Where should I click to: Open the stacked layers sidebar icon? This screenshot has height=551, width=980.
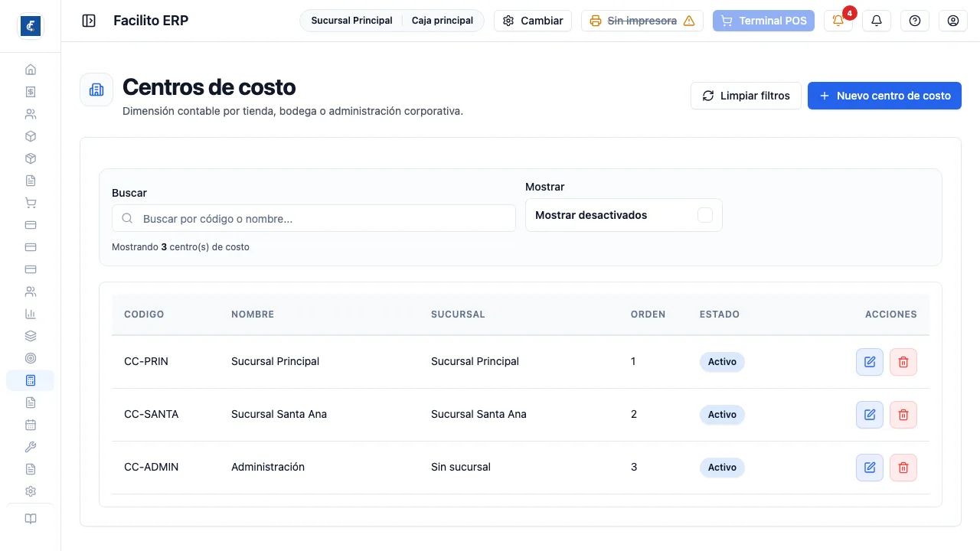pyautogui.click(x=31, y=336)
